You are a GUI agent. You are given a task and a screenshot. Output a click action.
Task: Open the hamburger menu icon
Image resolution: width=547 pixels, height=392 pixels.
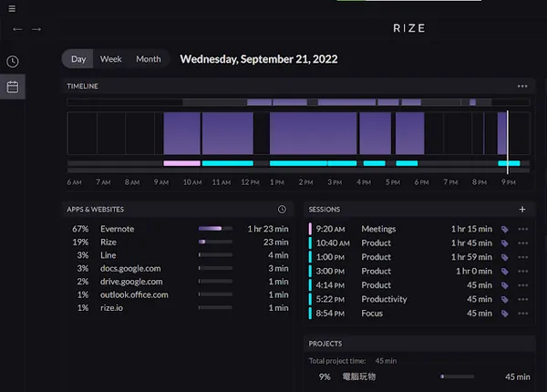pyautogui.click(x=12, y=8)
